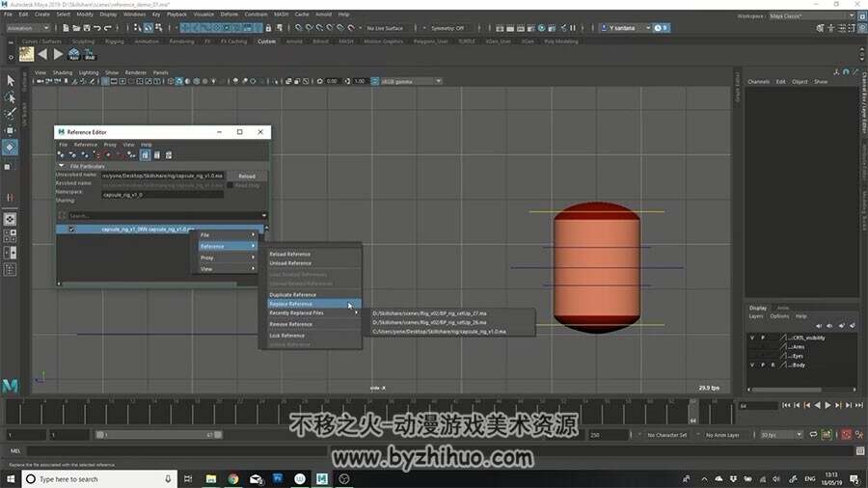Screen dimensions: 868x488
Task: Click Play Forwards on the playback controls
Action: (827, 406)
